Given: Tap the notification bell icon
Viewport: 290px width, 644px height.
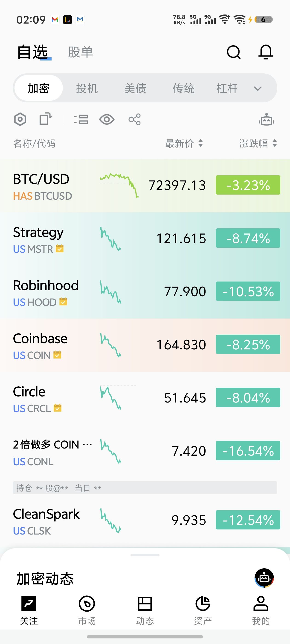Looking at the screenshot, I should [265, 52].
